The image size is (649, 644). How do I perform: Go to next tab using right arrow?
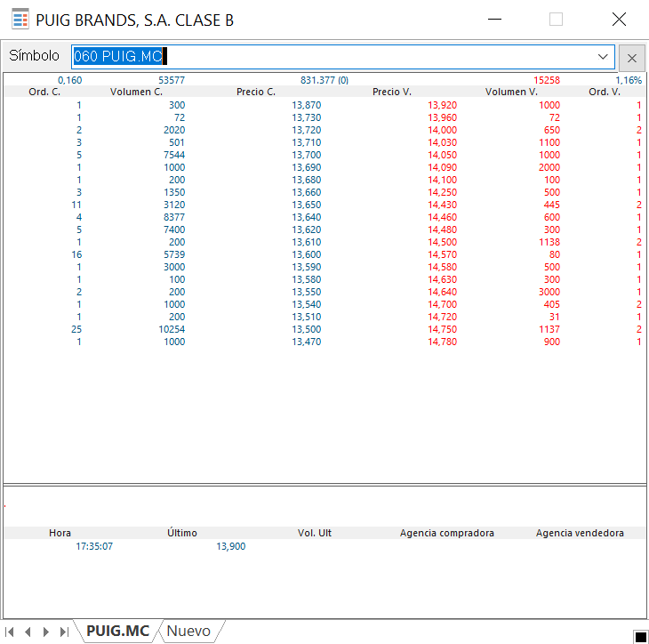point(45,632)
